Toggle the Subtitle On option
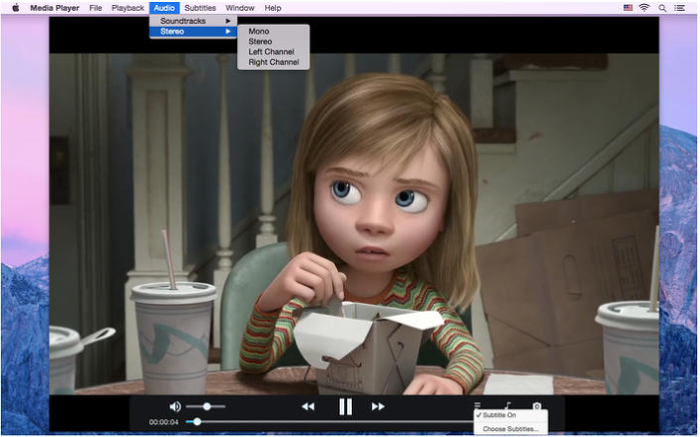Screen dimensions: 700x437 click(510, 415)
